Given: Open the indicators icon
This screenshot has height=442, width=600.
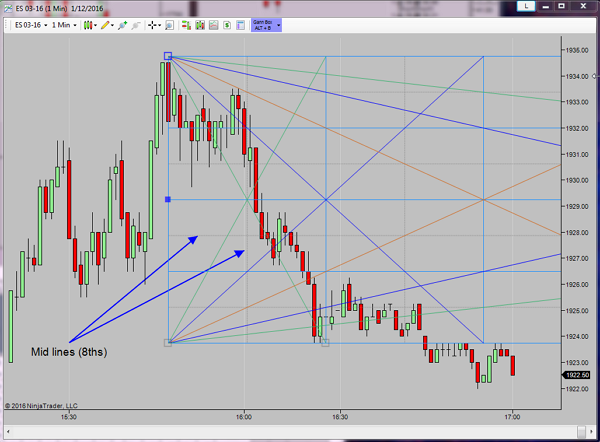Looking at the screenshot, I should pos(214,25).
